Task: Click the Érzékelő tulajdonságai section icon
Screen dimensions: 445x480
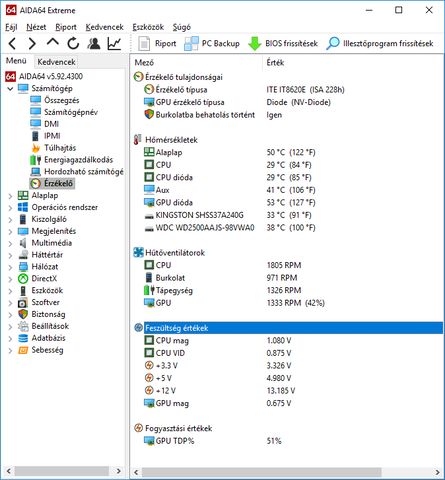Action: click(x=138, y=77)
